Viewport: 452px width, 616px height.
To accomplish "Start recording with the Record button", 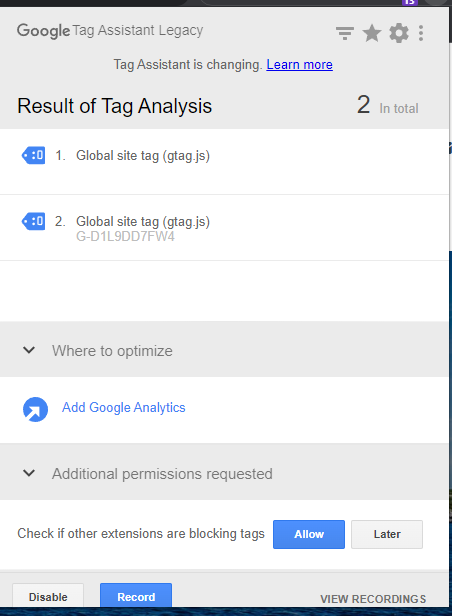I will [136, 596].
